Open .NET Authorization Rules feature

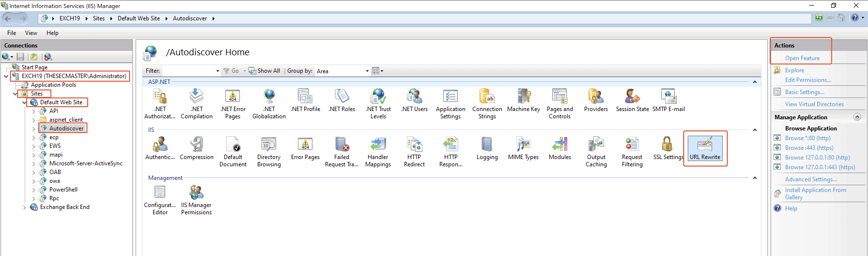[160, 104]
